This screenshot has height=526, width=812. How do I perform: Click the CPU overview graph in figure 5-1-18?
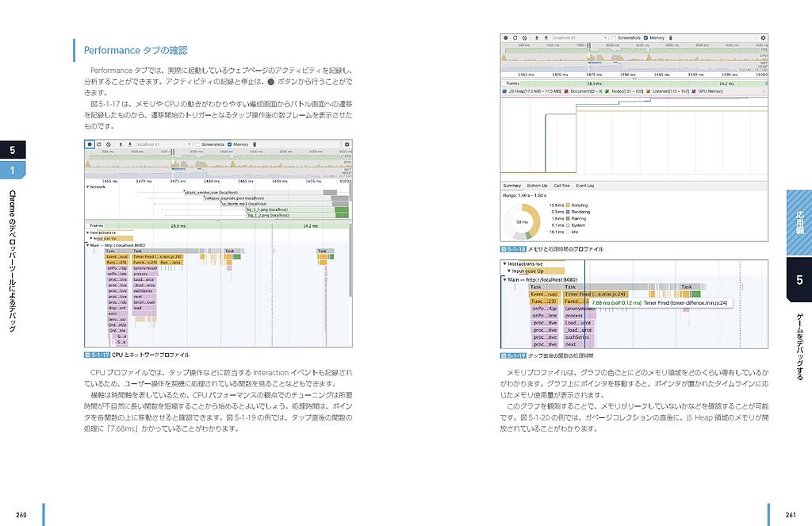(634, 57)
